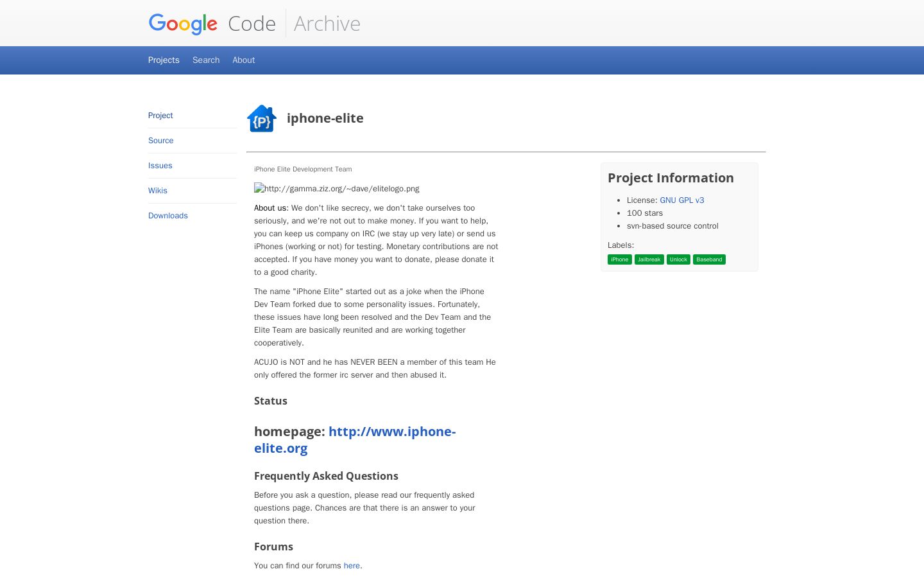Select the Project sidebar tab
924x578 pixels.
160,116
